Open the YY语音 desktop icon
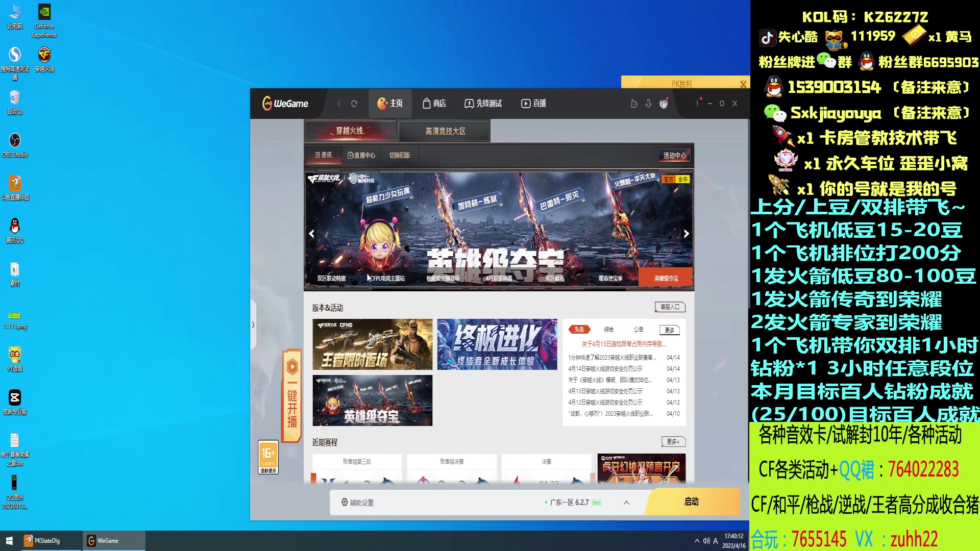Screen dimensions: 980x551 point(15,359)
